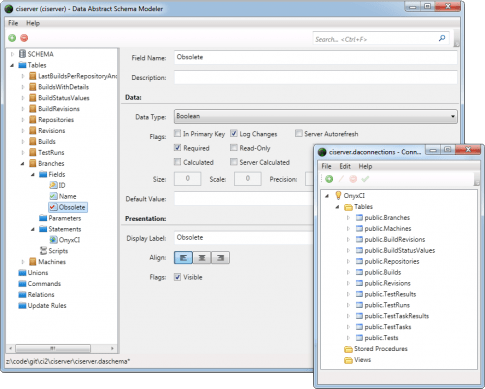Open the Edit menu in connections window
Screen dimensions: 485x389
(345, 166)
